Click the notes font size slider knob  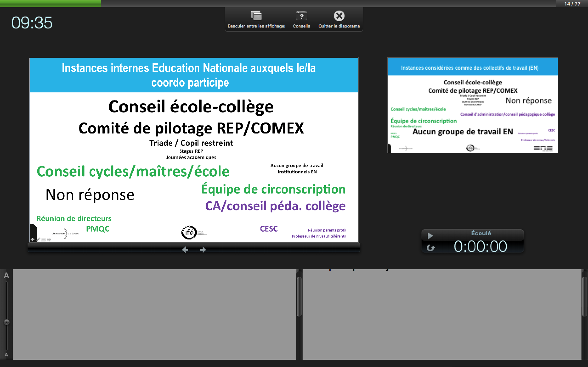(x=7, y=322)
